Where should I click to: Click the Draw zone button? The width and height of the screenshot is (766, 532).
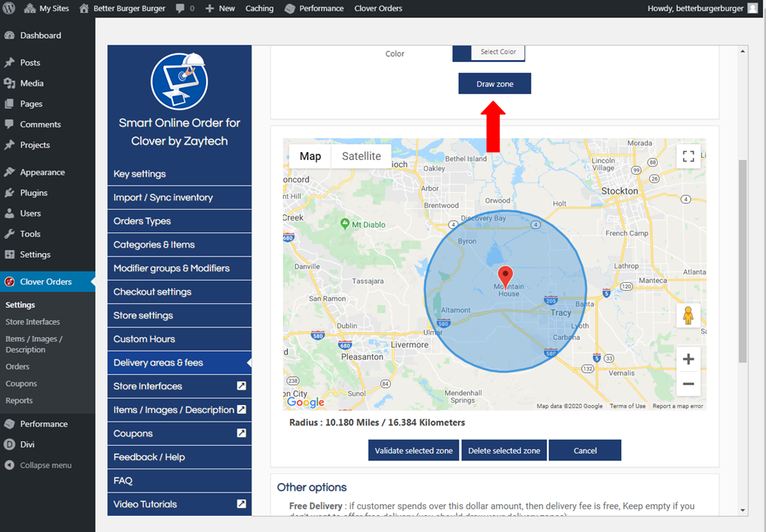pyautogui.click(x=494, y=83)
